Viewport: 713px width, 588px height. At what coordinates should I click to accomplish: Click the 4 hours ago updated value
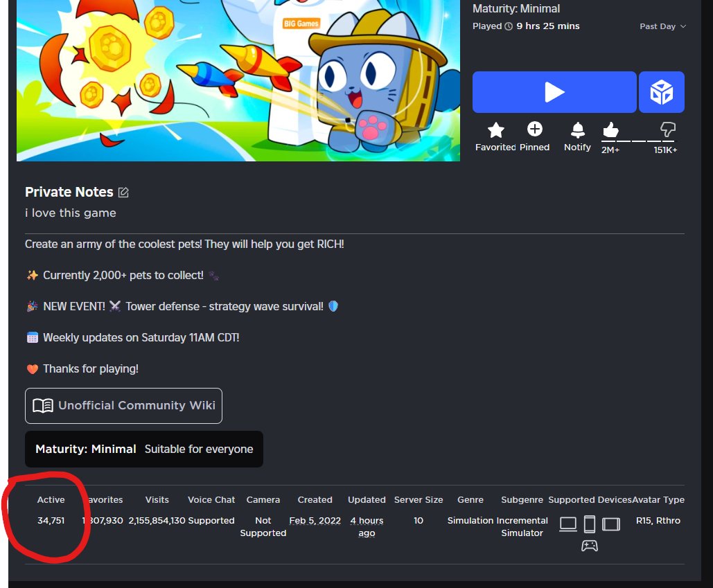pos(367,526)
